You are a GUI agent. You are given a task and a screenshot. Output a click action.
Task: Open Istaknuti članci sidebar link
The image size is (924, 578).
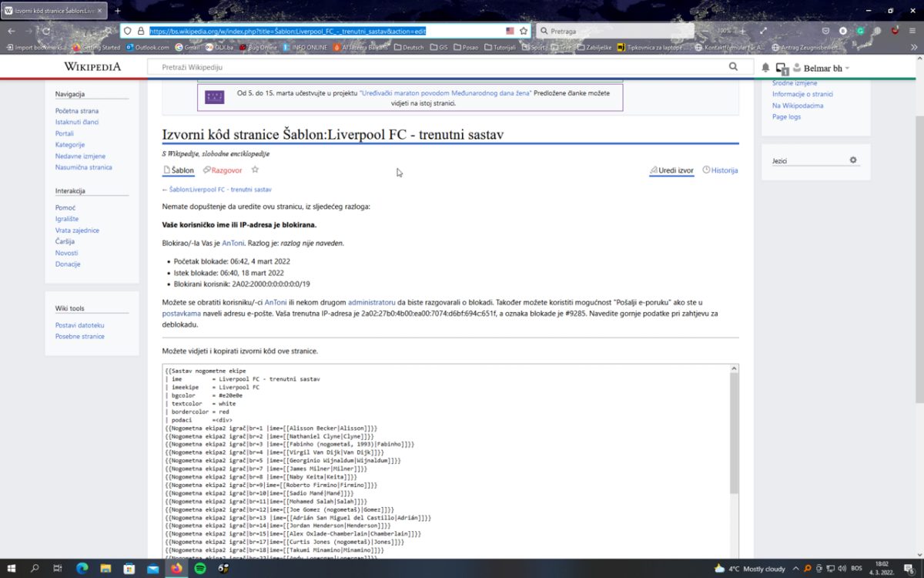click(77, 122)
